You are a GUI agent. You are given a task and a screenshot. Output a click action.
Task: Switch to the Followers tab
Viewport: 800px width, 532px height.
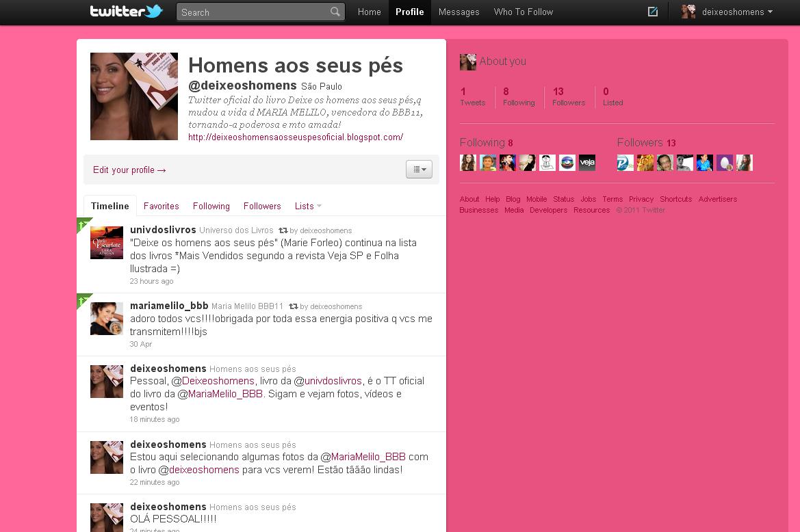pos(262,206)
